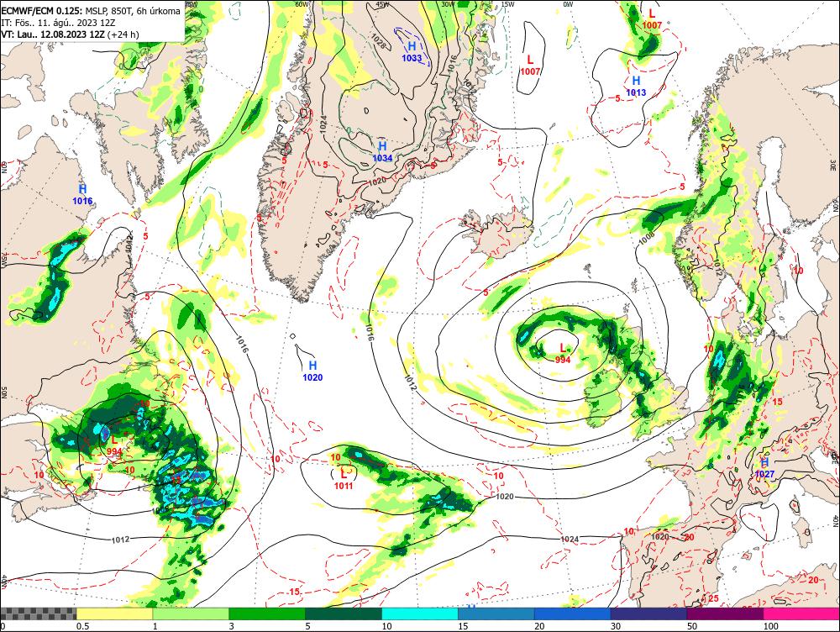Screen dimensions: 840x632
Task: Click the dark navy 30–50 legend swatch
Action: click(x=648, y=614)
